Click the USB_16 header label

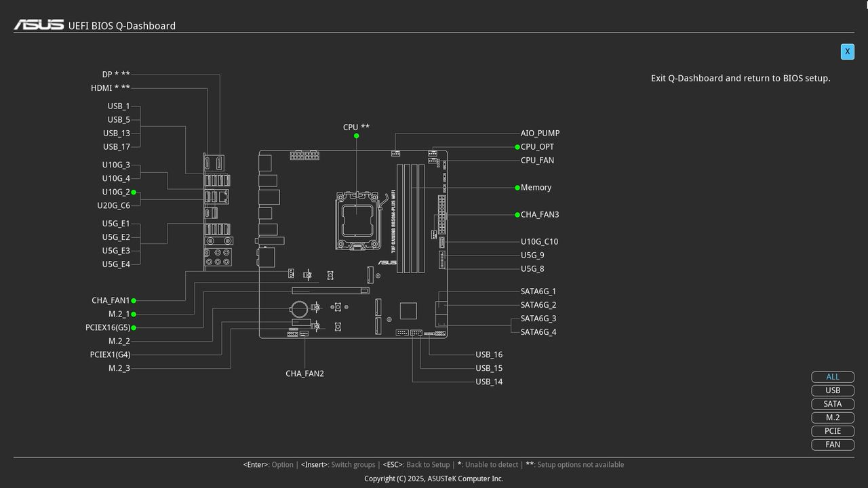point(488,354)
